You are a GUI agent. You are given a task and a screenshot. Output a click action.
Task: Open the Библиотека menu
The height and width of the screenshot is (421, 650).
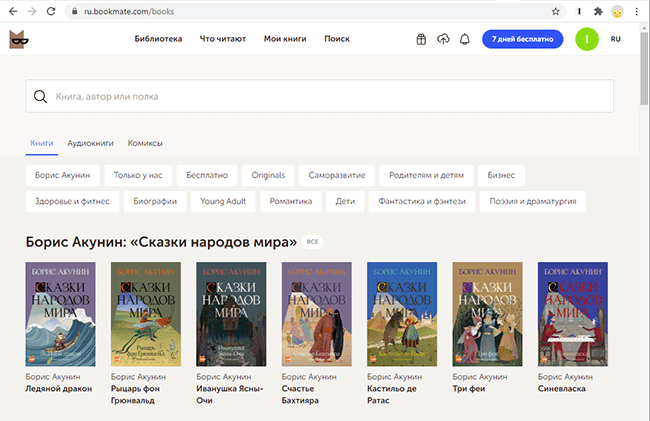158,39
